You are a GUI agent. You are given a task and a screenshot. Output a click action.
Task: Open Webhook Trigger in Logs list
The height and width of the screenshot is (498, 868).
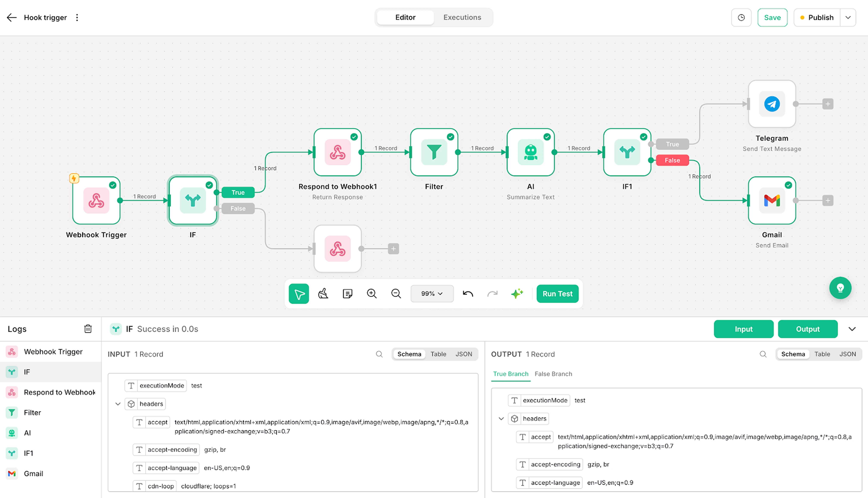[x=51, y=352]
